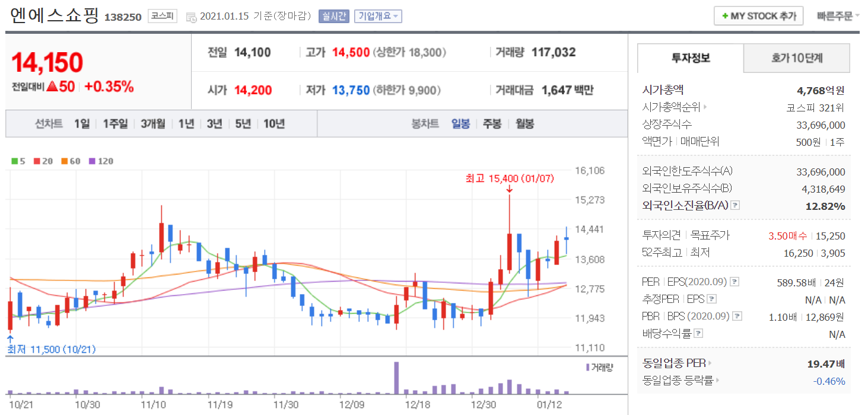Switch to the 호가10단계 tab

796,58
